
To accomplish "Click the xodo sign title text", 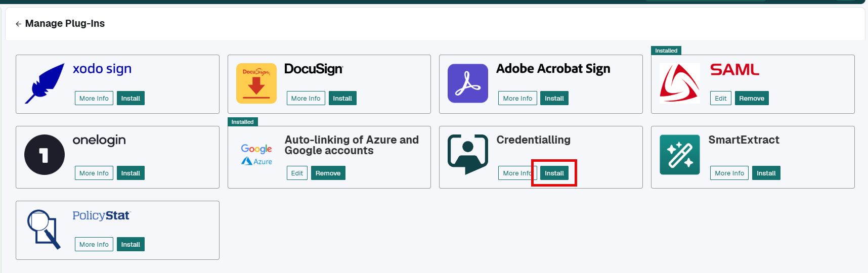I will [x=102, y=69].
